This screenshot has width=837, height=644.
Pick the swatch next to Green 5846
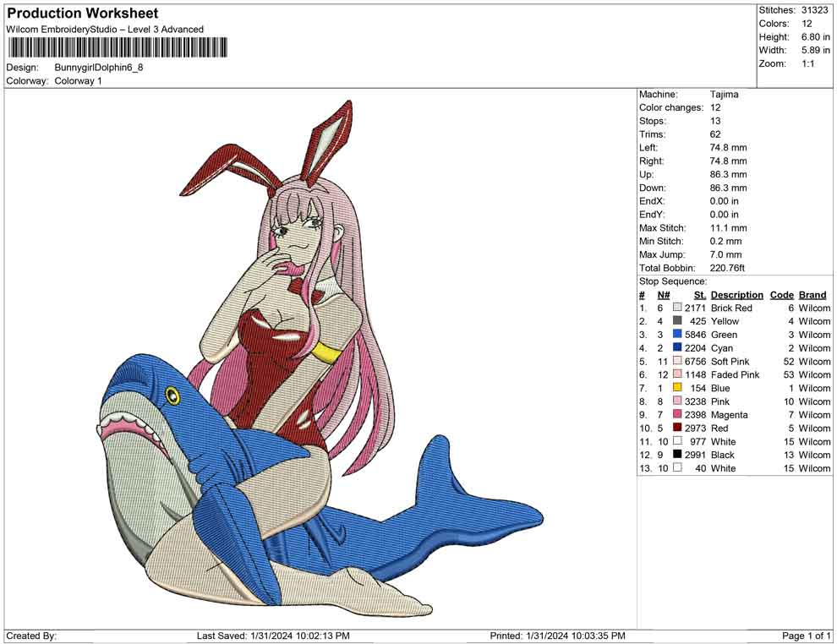tap(677, 334)
